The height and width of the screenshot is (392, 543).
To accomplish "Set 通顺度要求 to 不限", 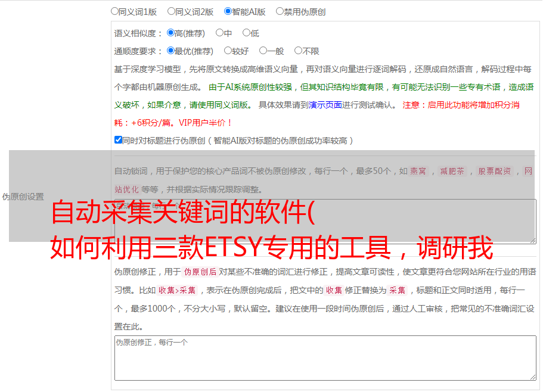I will click(x=298, y=51).
